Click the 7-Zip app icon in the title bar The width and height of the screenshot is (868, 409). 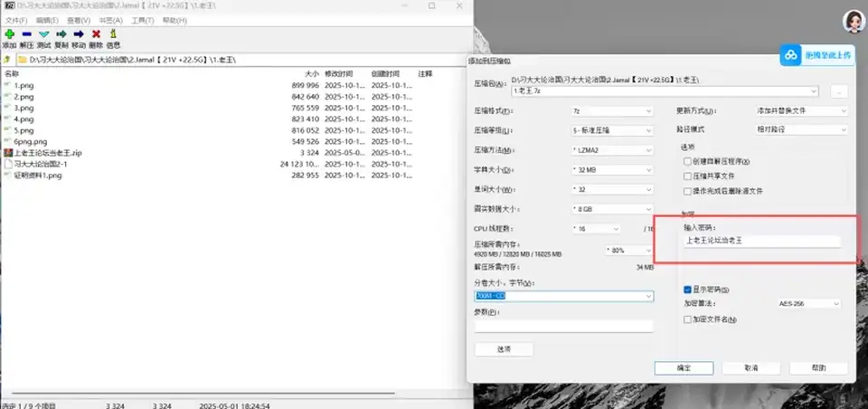[9, 5]
